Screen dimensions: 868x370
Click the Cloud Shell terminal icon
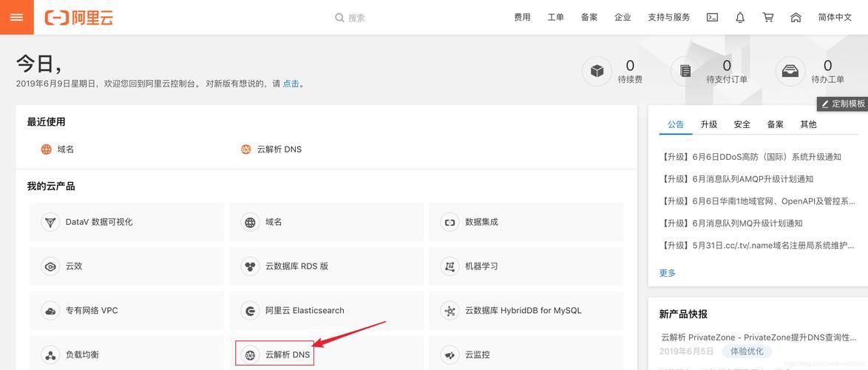pyautogui.click(x=712, y=17)
